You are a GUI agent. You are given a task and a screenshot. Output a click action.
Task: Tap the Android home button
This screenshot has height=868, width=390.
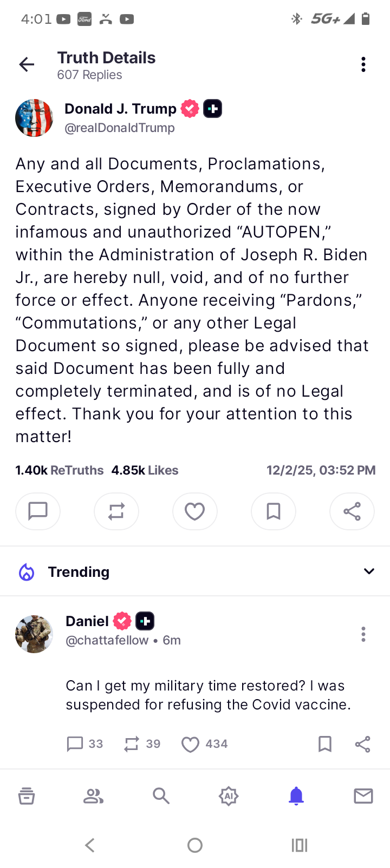(195, 844)
